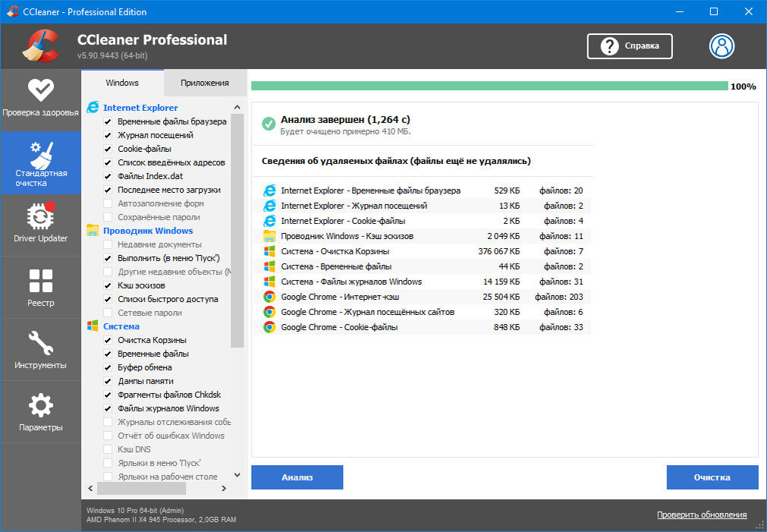Uncheck Временные файлы браузера checkbox

[x=108, y=121]
